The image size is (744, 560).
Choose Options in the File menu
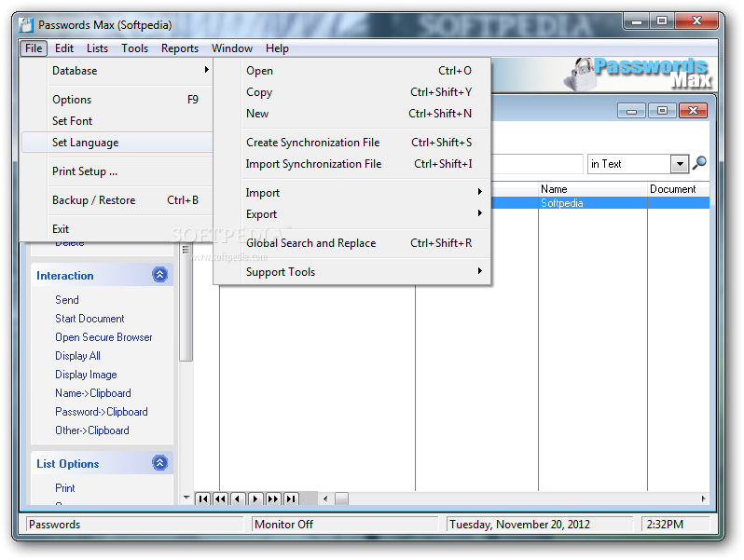pyautogui.click(x=117, y=100)
